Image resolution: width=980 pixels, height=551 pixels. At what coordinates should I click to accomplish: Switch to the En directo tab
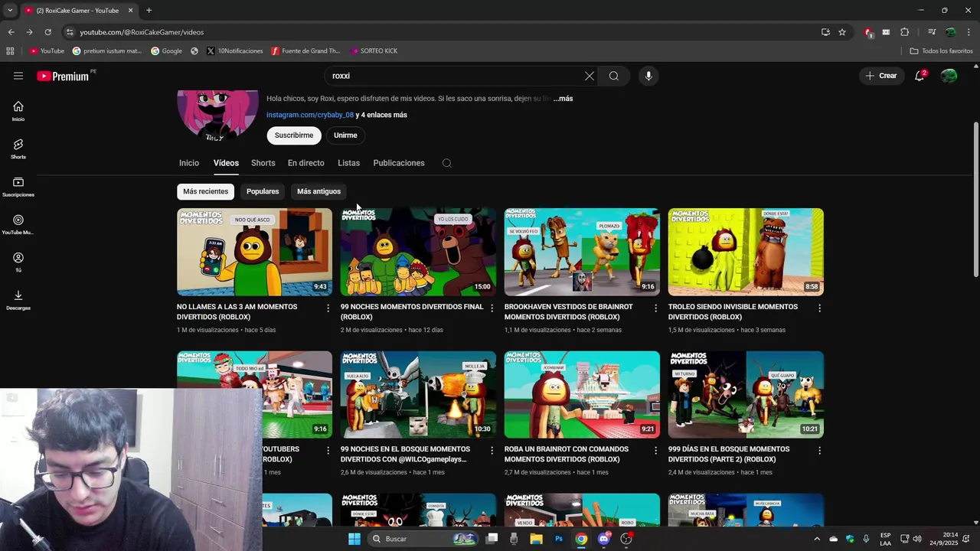(305, 163)
